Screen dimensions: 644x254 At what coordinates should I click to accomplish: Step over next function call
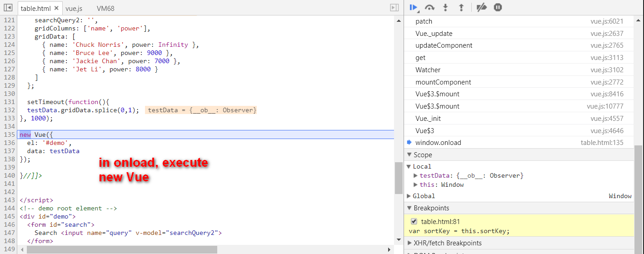click(429, 7)
